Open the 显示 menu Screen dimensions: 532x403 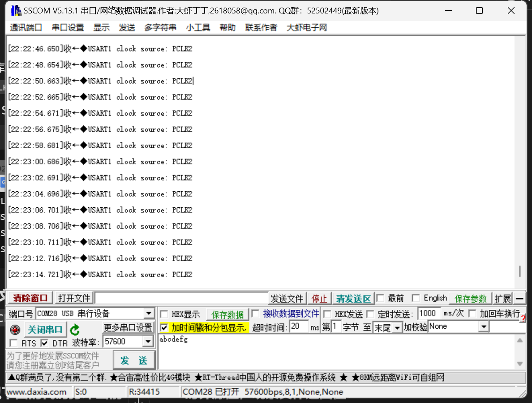(102, 27)
